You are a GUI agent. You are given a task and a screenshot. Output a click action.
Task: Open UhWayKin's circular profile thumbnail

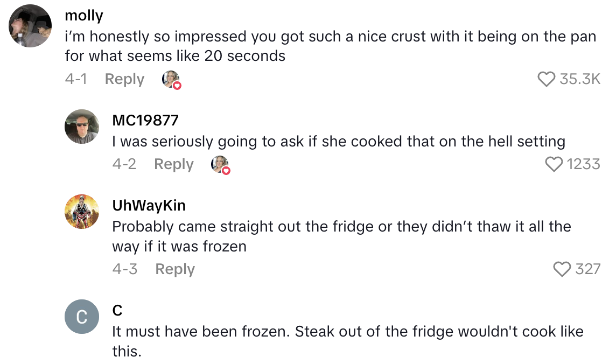(81, 212)
